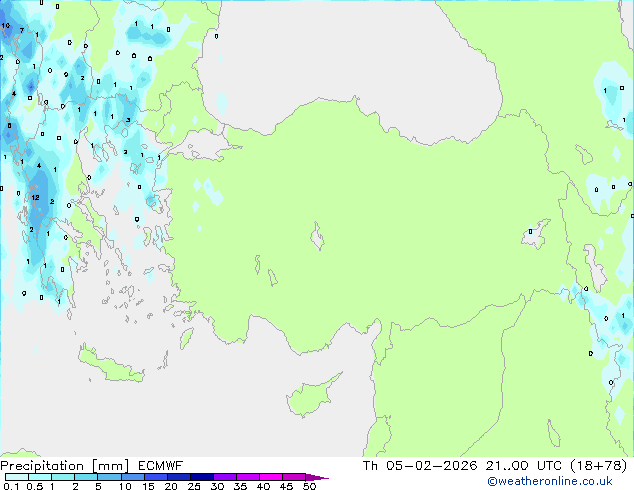Click the 'Precipitation [mm]' title text
This screenshot has width=634, height=490.
(x=64, y=466)
